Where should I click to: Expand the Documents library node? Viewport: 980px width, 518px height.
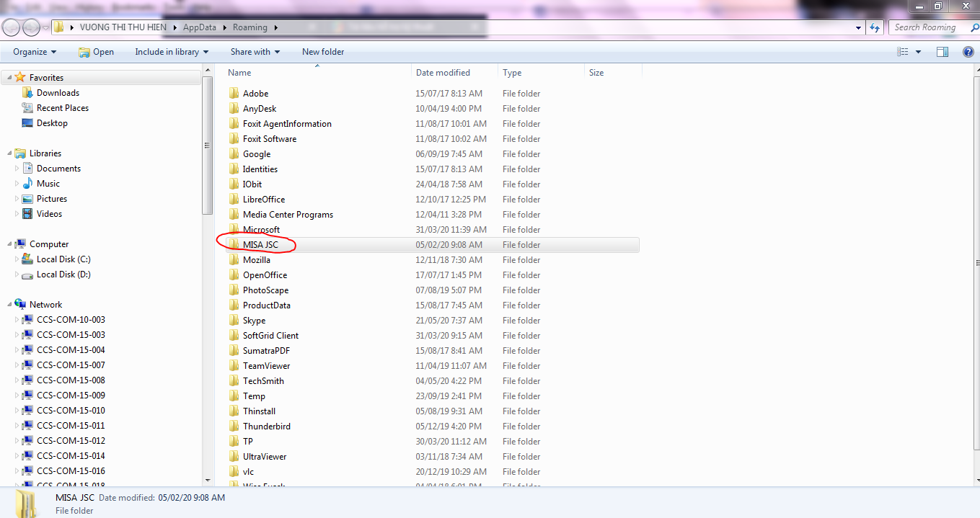[x=17, y=169]
